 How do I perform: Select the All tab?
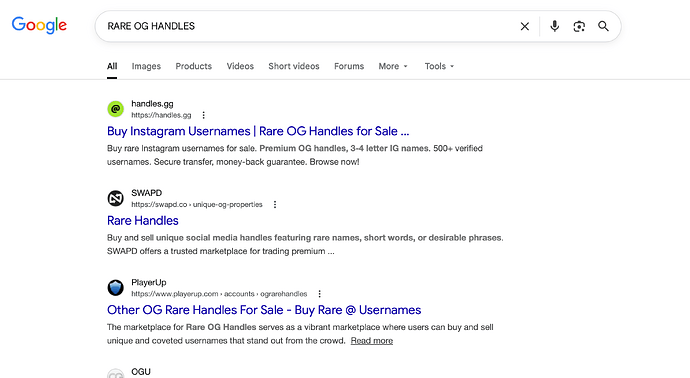(x=112, y=66)
